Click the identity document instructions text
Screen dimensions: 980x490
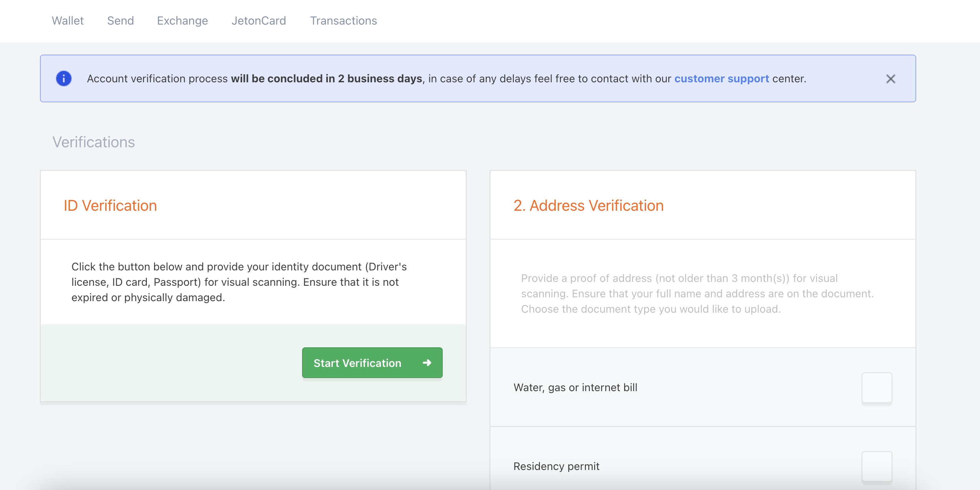(239, 282)
